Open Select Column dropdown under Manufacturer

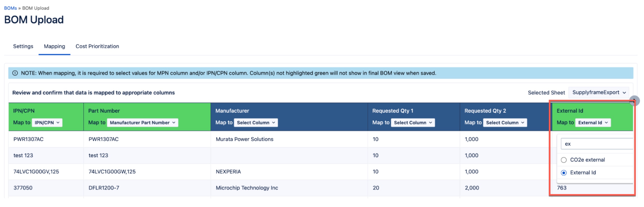(x=256, y=123)
